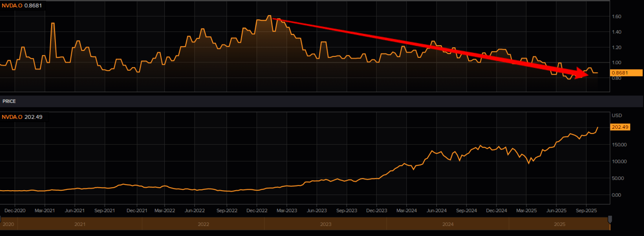Select the 2025 segment in the range bar
This screenshot has height=236, width=644.
[560, 224]
